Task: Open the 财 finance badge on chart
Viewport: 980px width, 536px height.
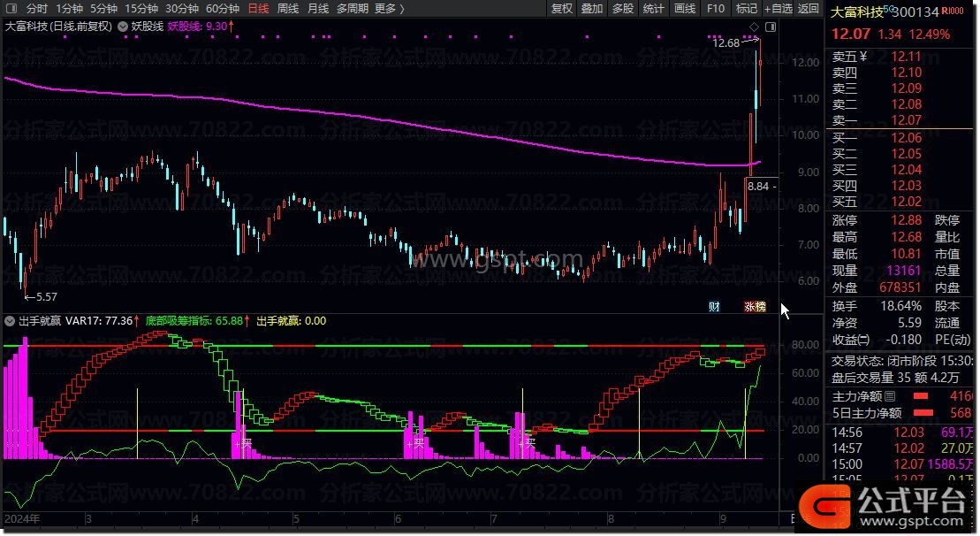Action: tap(714, 306)
